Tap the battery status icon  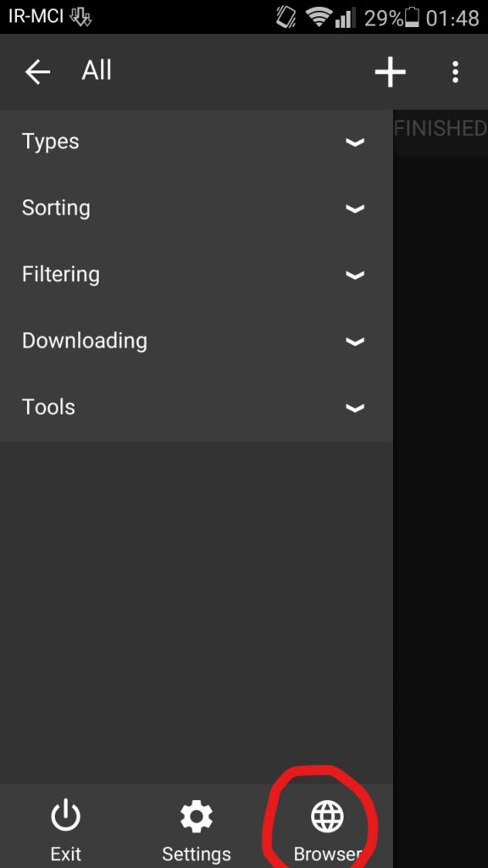(412, 18)
